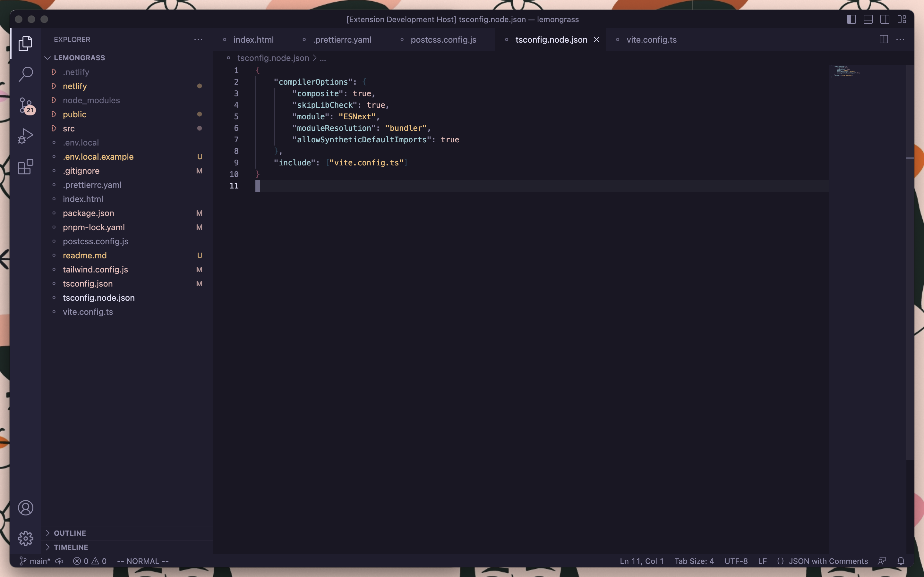
Task: Click JSON with Comments language mode
Action: click(828, 561)
